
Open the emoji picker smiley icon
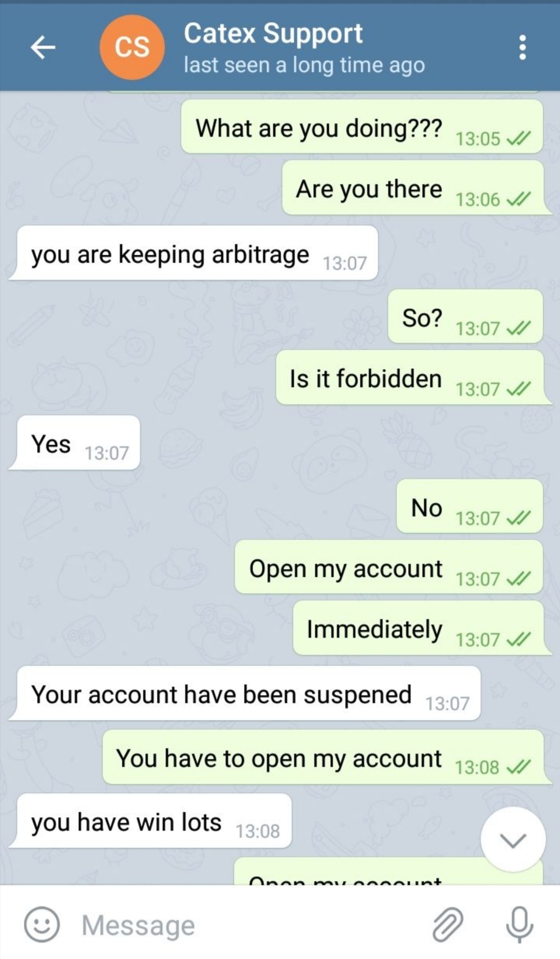click(42, 924)
